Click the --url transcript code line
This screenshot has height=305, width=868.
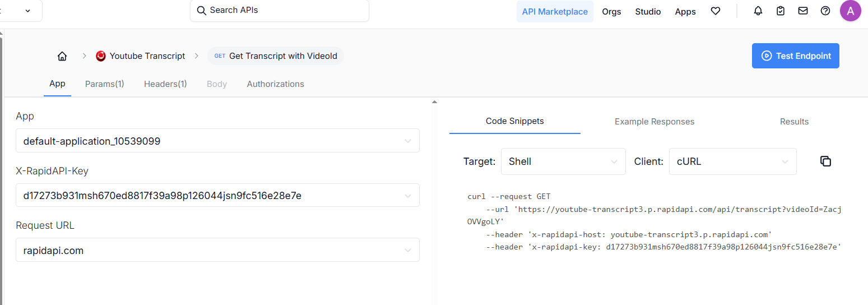pyautogui.click(x=655, y=215)
